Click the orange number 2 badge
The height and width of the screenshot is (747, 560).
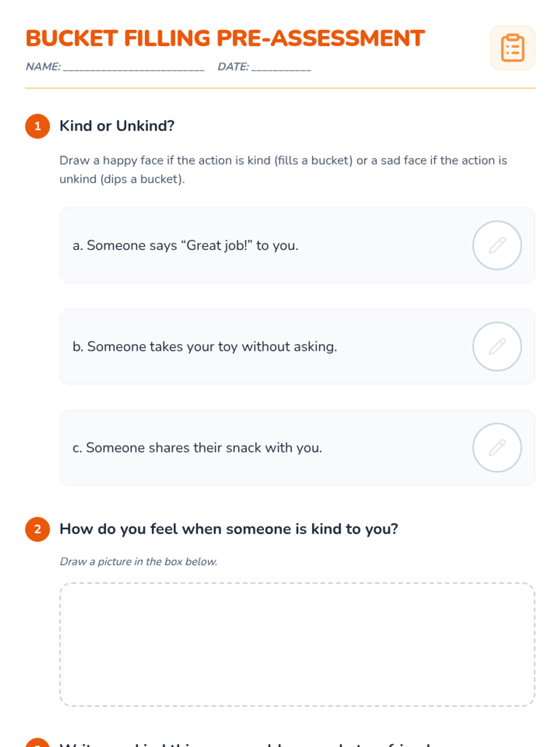click(37, 529)
